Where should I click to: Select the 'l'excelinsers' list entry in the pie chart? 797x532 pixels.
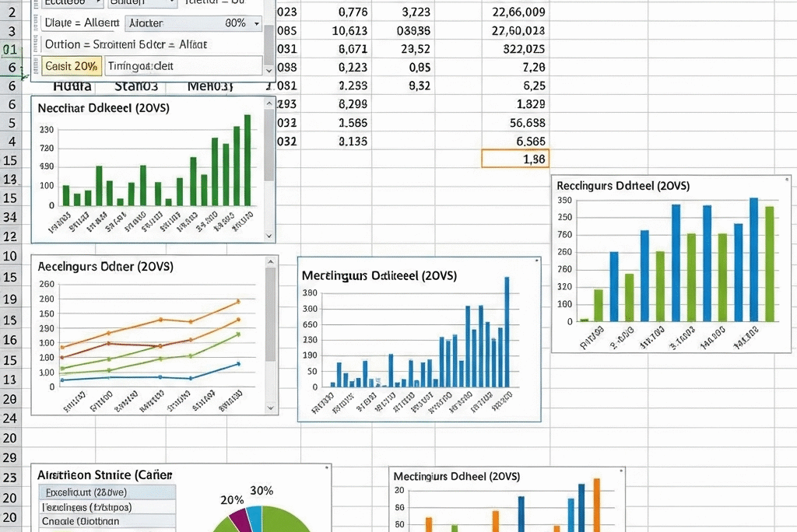107,507
